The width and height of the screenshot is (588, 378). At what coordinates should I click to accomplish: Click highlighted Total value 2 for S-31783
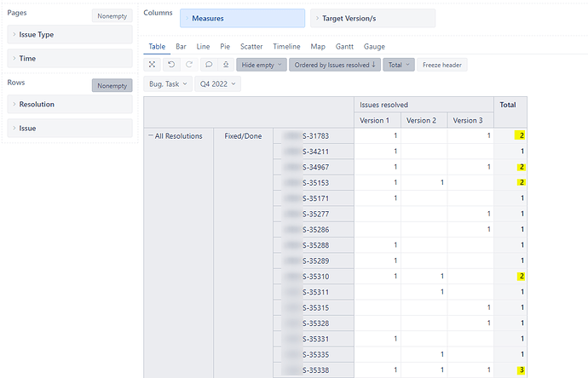coord(520,135)
